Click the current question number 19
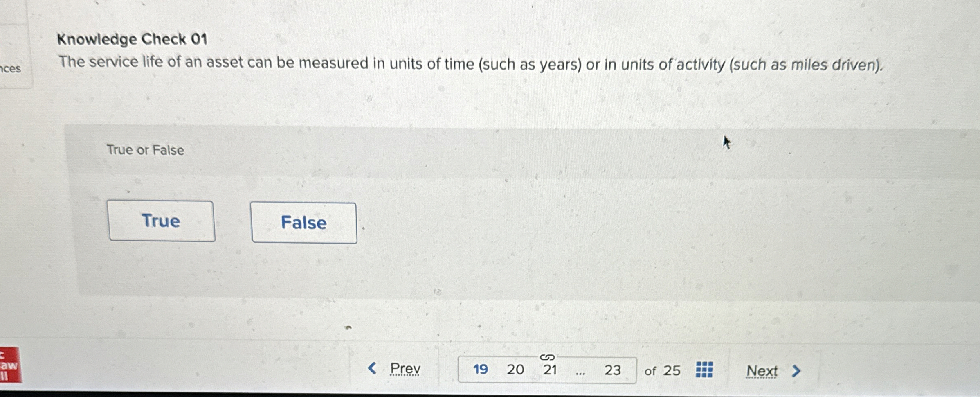 (x=481, y=370)
